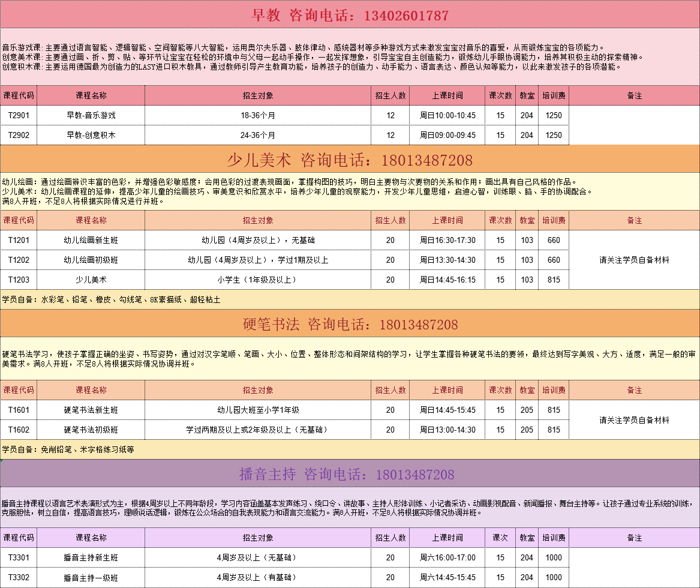
Task: Click the 周日16:30-17:30 class time cell
Action: 447,240
